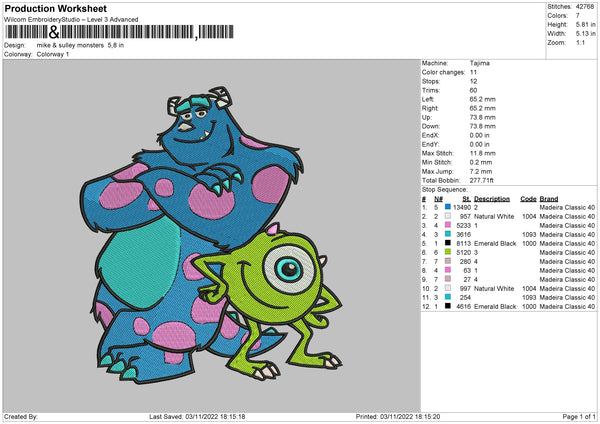Image resolution: width=600 pixels, height=424 pixels.
Task: Click the dusty pink swatch beside stitch count 280
Action: pos(448,261)
